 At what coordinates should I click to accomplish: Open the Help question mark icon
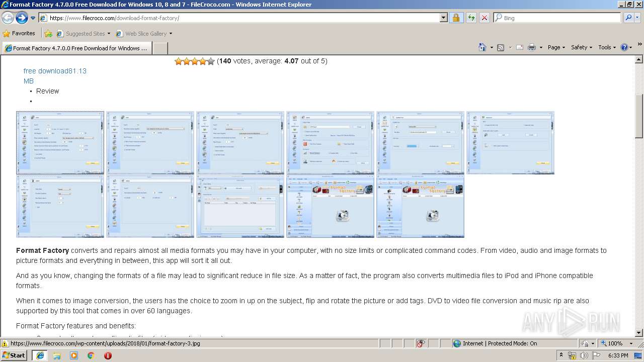tap(625, 47)
